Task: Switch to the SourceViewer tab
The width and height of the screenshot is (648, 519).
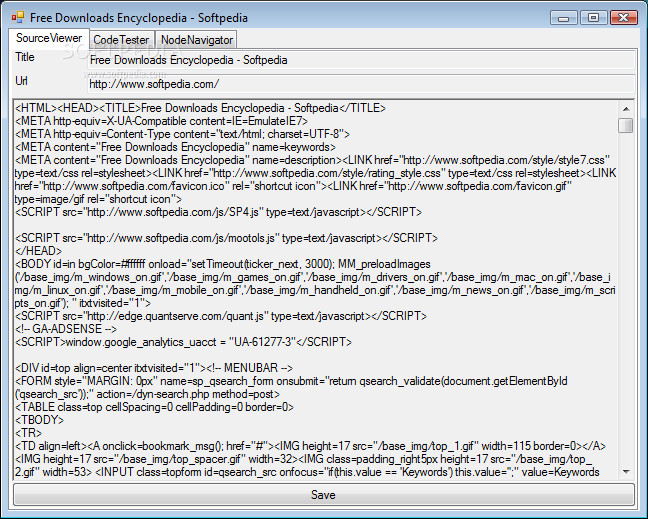Action: click(x=49, y=38)
